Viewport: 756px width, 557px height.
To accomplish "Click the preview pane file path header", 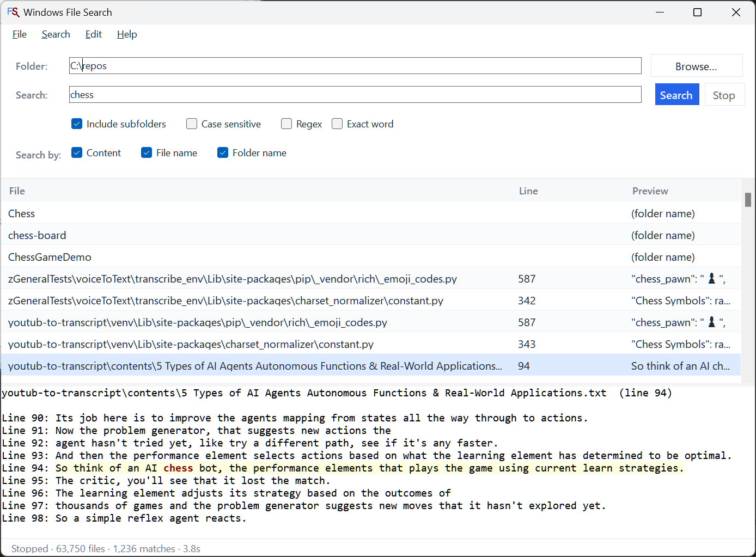I will [337, 393].
